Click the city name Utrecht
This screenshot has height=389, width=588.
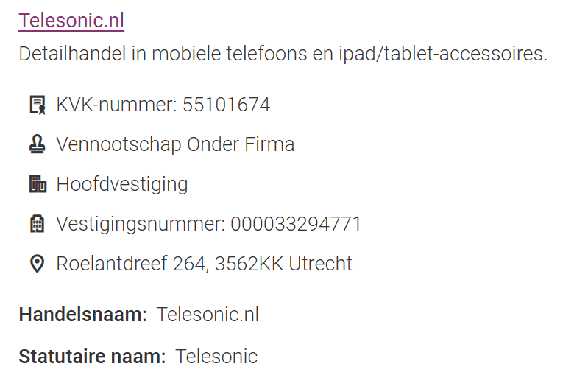[x=320, y=264]
